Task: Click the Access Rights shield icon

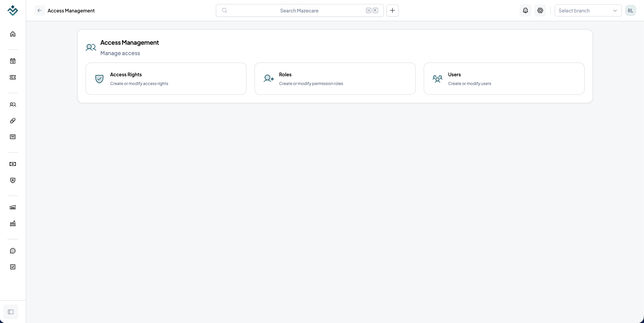Action: coord(99,79)
